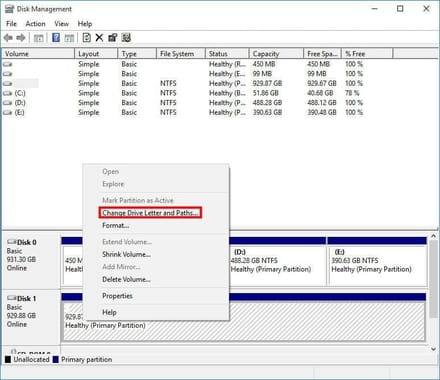The height and width of the screenshot is (380, 440).
Task: Choose Shrink Volume in context menu
Action: pos(126,254)
